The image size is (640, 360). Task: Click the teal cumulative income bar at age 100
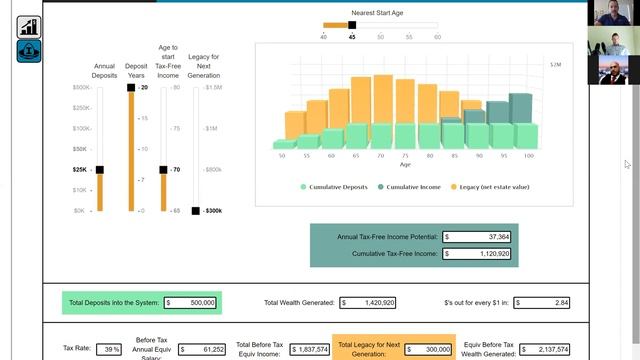click(x=520, y=108)
